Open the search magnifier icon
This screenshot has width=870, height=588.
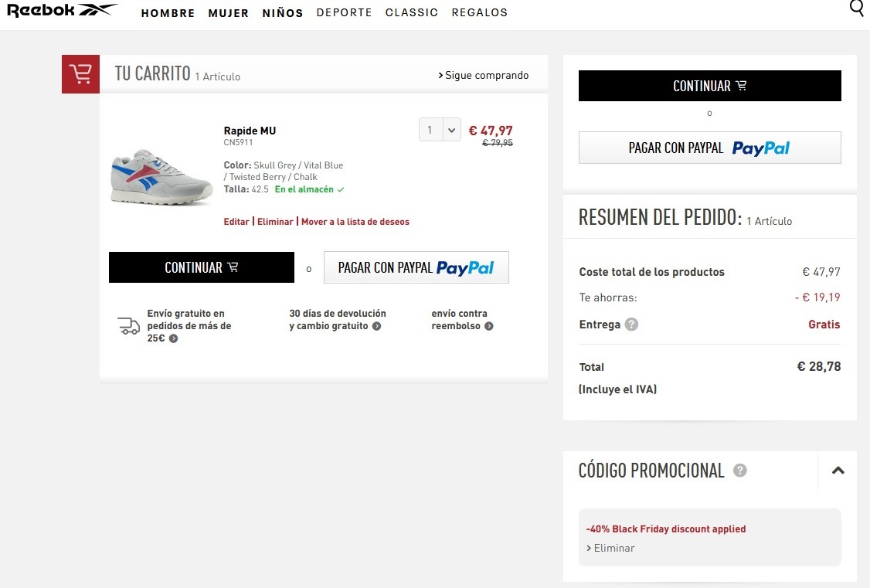coord(857,8)
